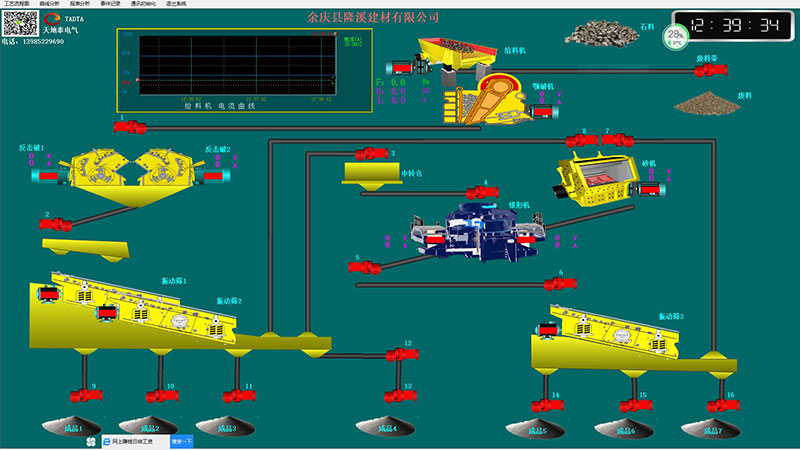Open the 事件记录 menu
This screenshot has height=450, width=800.
click(x=111, y=4)
